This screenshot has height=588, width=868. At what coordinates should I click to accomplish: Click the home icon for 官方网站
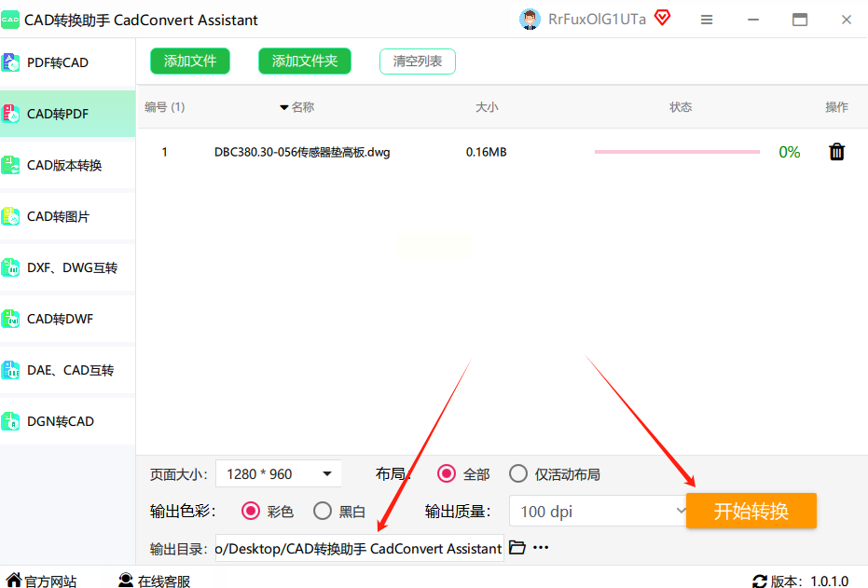click(x=14, y=581)
